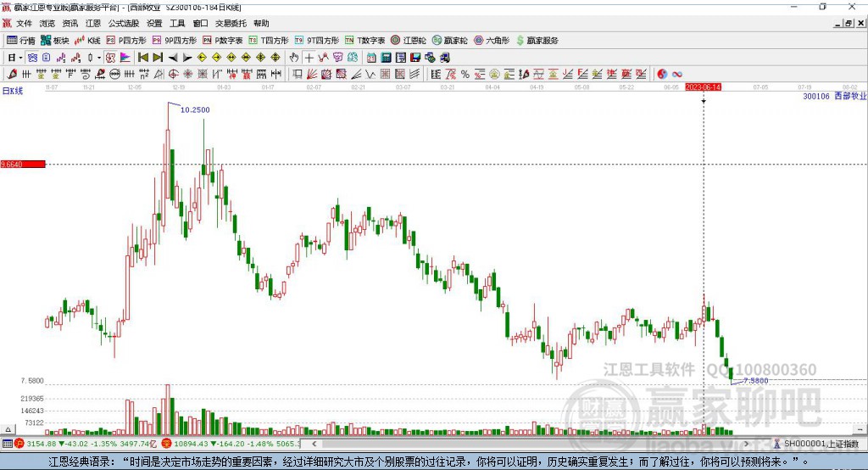Click the 日K线 label
The width and height of the screenshot is (868, 470).
13,91
